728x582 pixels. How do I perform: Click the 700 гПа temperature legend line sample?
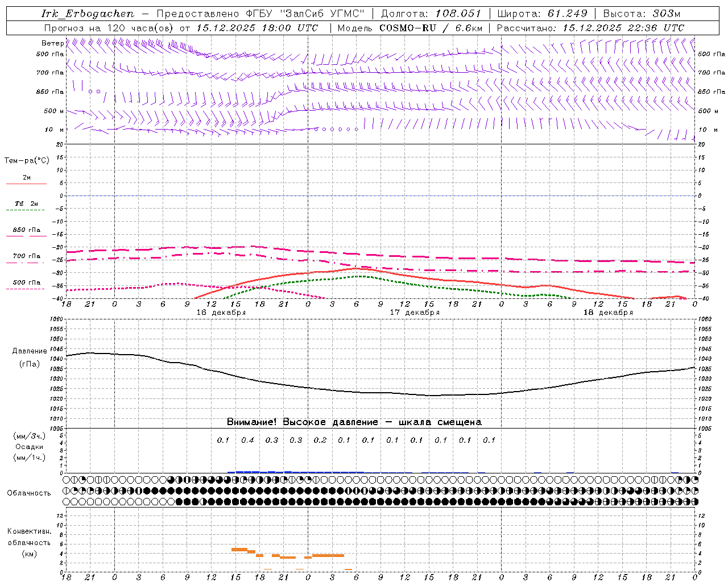26,263
